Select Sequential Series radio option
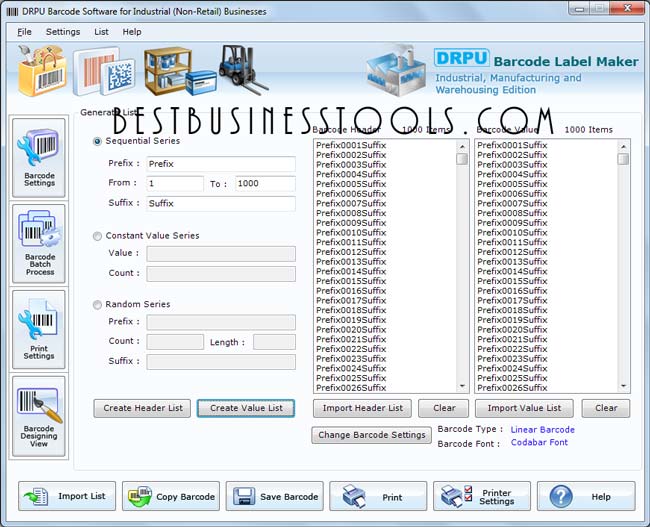 coord(97,141)
